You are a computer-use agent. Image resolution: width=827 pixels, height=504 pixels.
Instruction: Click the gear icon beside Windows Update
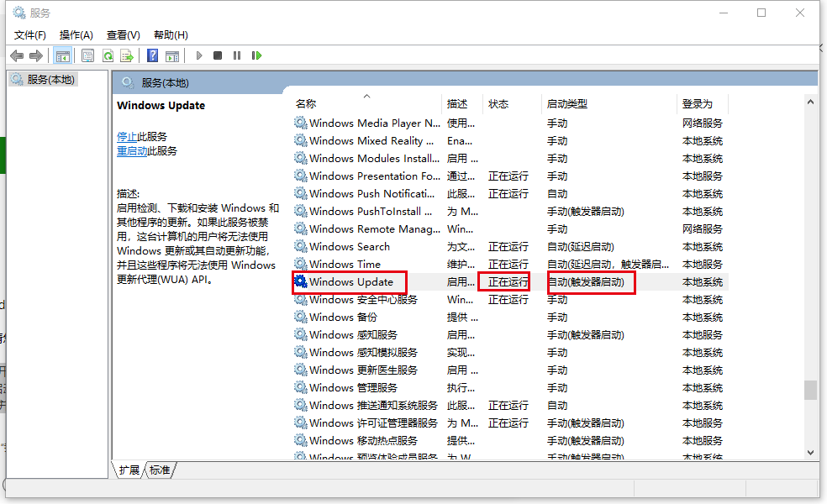coord(301,282)
